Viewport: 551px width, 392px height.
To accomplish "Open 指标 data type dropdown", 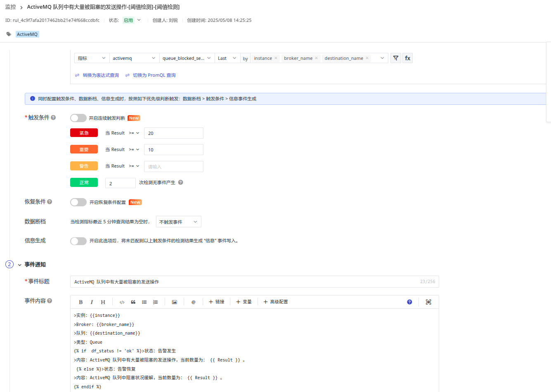I will click(92, 58).
